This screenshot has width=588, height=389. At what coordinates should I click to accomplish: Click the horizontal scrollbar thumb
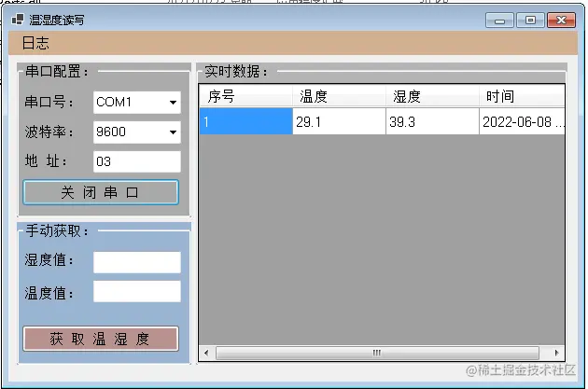point(377,353)
